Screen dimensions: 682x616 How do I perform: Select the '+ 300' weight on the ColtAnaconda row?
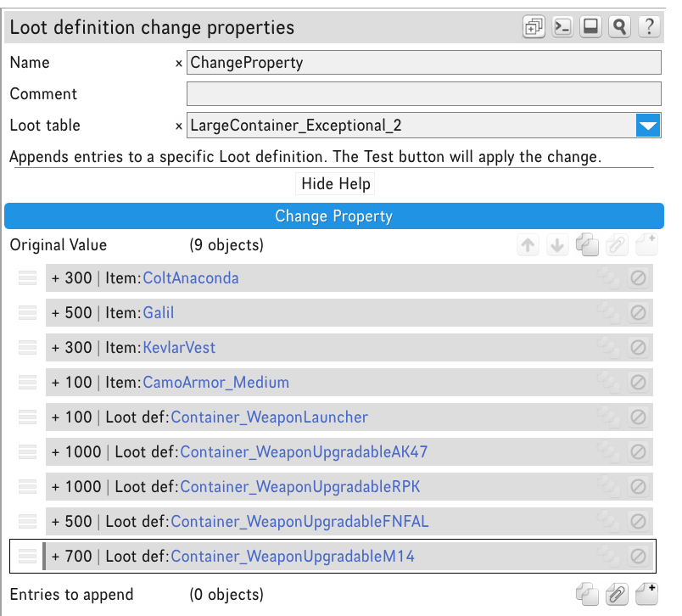(72, 278)
